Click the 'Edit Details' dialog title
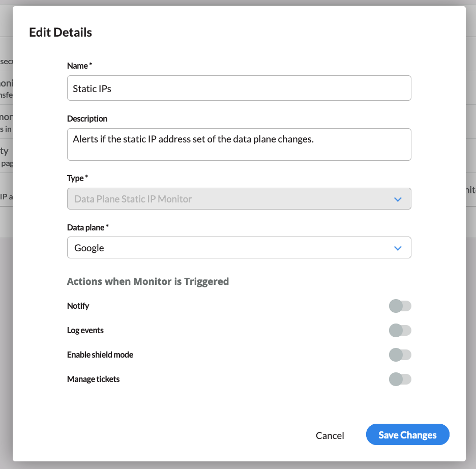Image resolution: width=476 pixels, height=469 pixels. [x=61, y=33]
